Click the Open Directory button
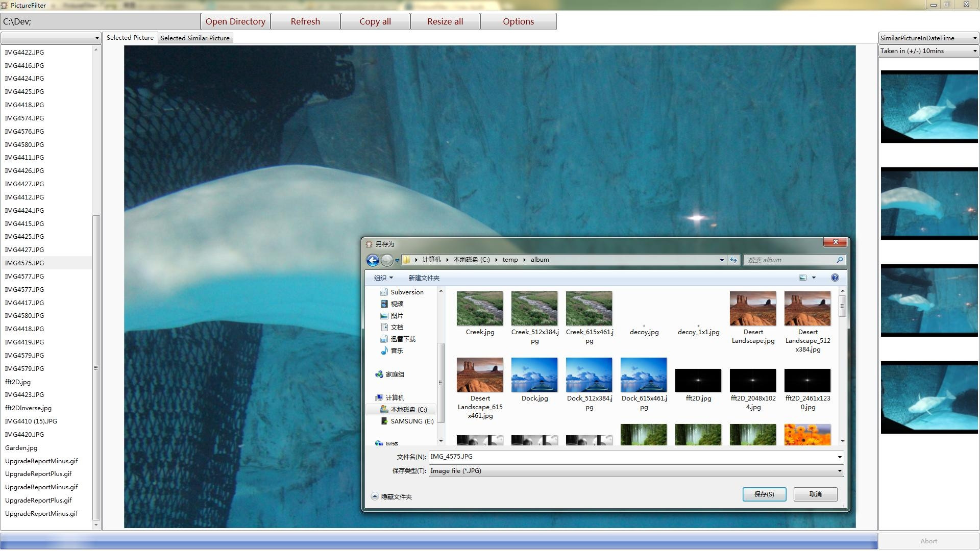This screenshot has height=551, width=980. click(x=235, y=21)
